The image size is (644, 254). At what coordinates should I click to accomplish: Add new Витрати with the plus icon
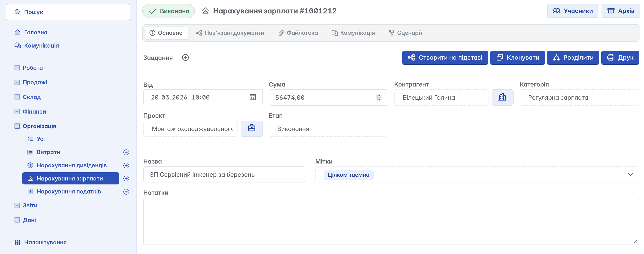coord(126,152)
